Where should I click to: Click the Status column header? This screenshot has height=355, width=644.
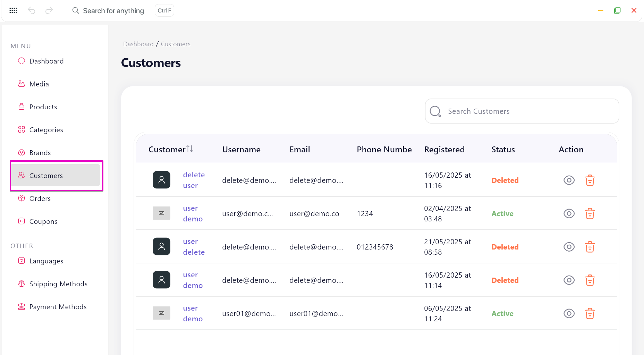(503, 150)
